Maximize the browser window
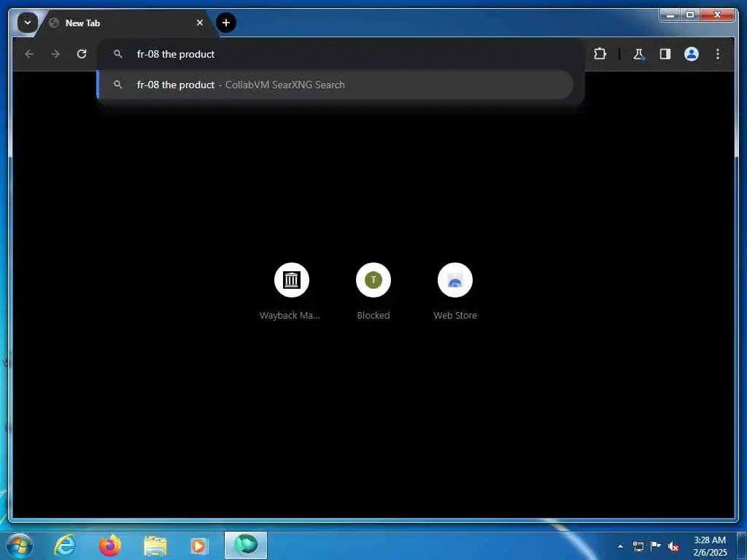This screenshot has height=560, width=747. pos(690,15)
